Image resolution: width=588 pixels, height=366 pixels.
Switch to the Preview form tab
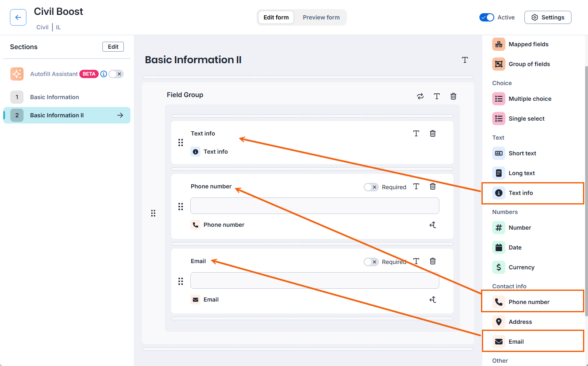click(321, 17)
